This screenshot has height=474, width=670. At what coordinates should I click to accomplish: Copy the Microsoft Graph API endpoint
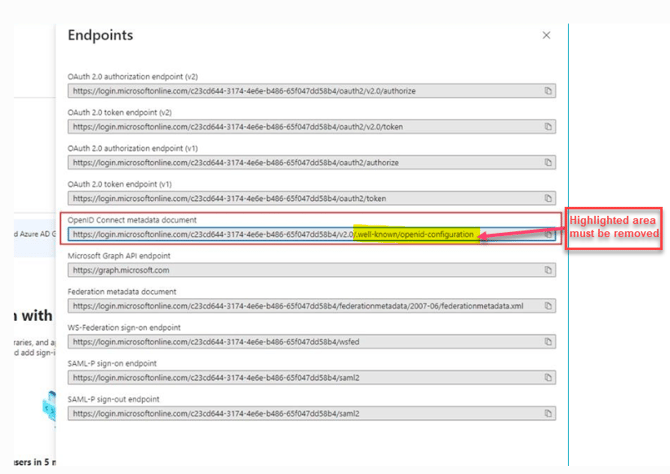coord(548,270)
